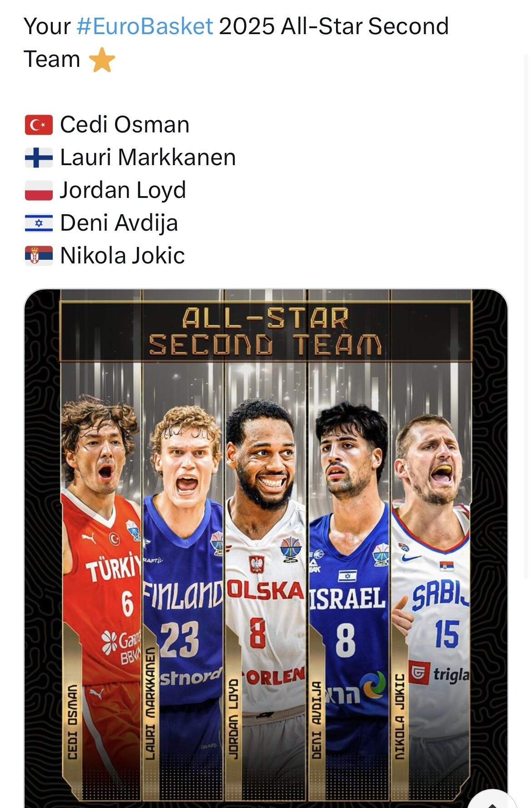Tap the Turkish flag emoji
The width and height of the screenshot is (532, 808).
coord(39,125)
